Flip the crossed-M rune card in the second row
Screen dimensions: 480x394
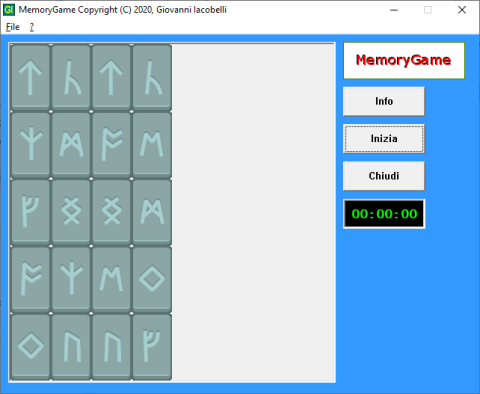point(71,145)
